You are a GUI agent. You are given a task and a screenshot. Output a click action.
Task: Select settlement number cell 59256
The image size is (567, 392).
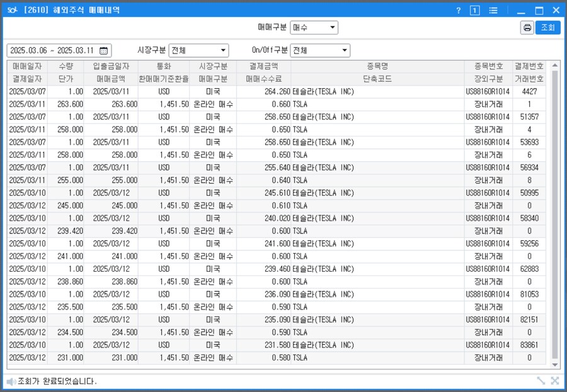click(529, 244)
